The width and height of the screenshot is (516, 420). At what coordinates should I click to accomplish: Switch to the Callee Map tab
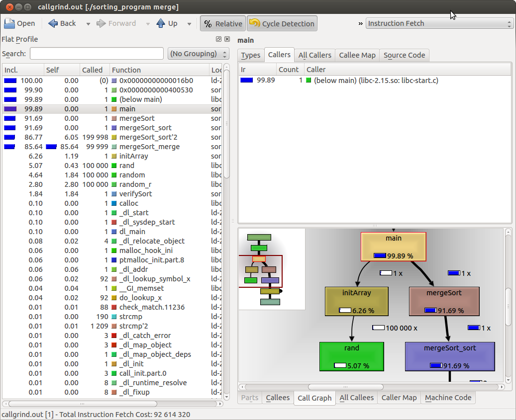click(x=357, y=55)
